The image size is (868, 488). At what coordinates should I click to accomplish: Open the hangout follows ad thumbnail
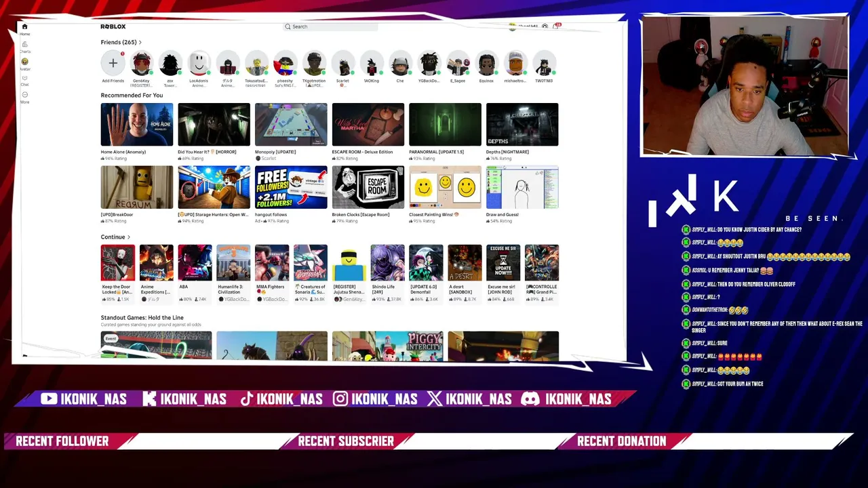(291, 187)
